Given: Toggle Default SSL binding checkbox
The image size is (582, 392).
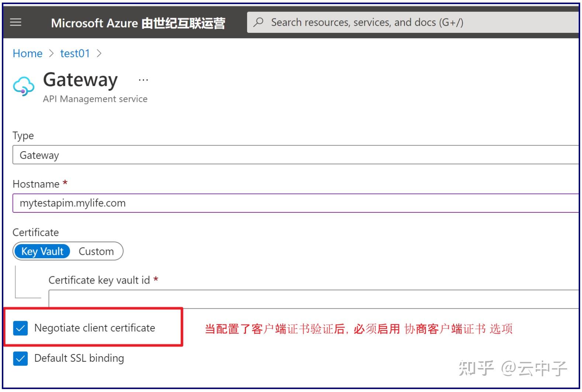Looking at the screenshot, I should (20, 358).
